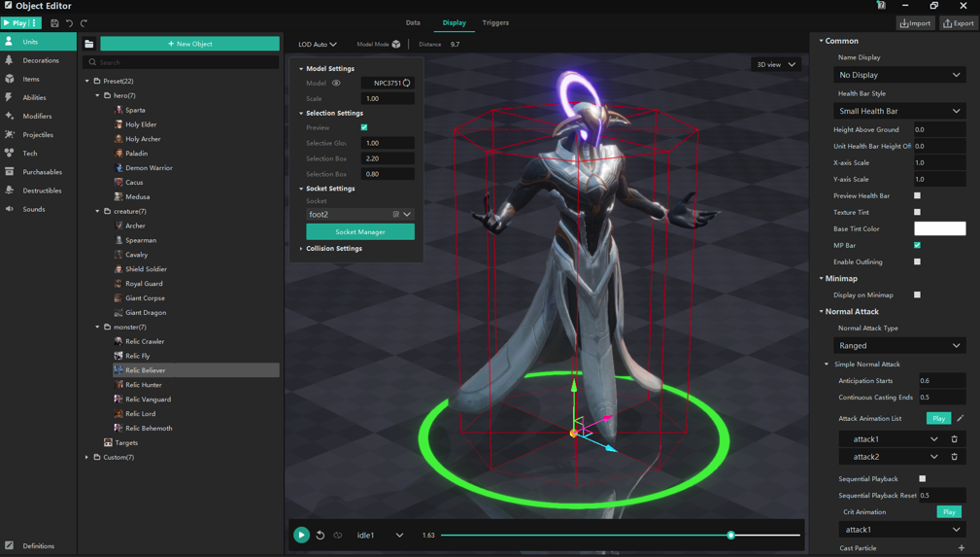This screenshot has width=980, height=557.
Task: Toggle the model visibility eye icon
Action: 336,84
